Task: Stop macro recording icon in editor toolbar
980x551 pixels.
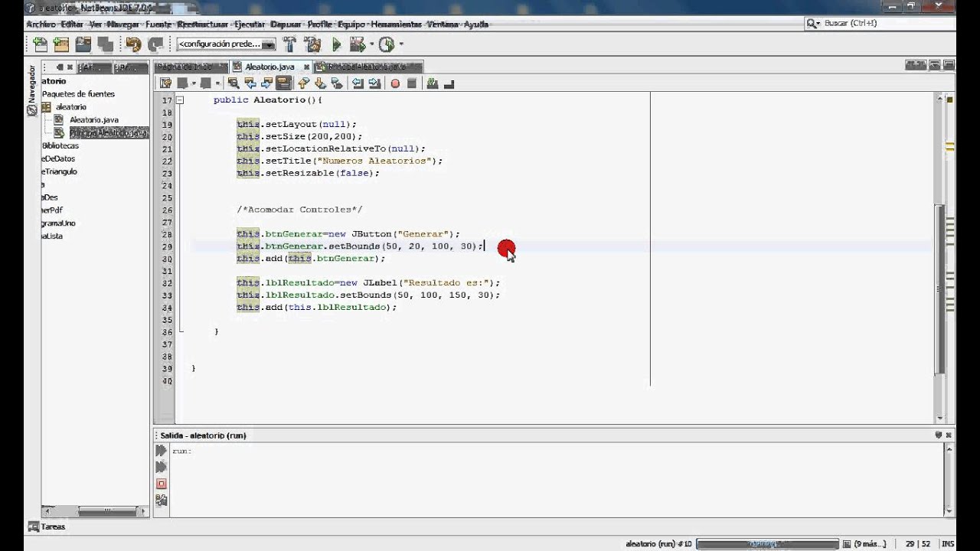Action: coord(412,83)
